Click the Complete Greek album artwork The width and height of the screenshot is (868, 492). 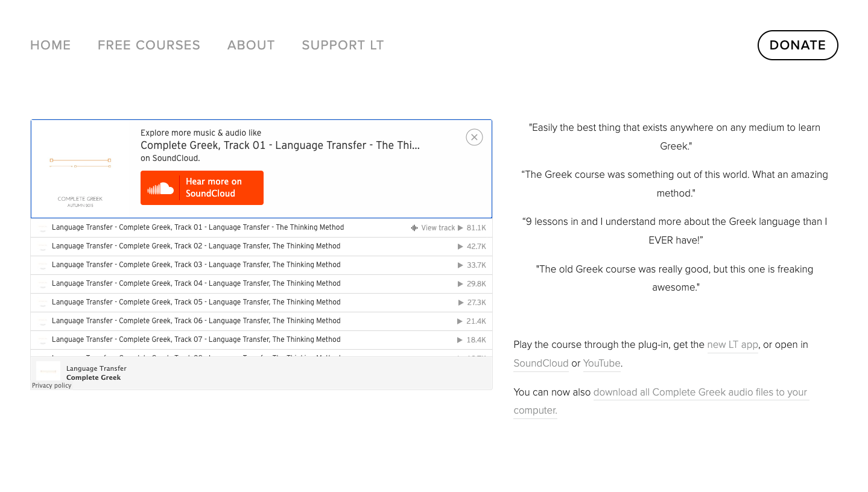pos(80,169)
